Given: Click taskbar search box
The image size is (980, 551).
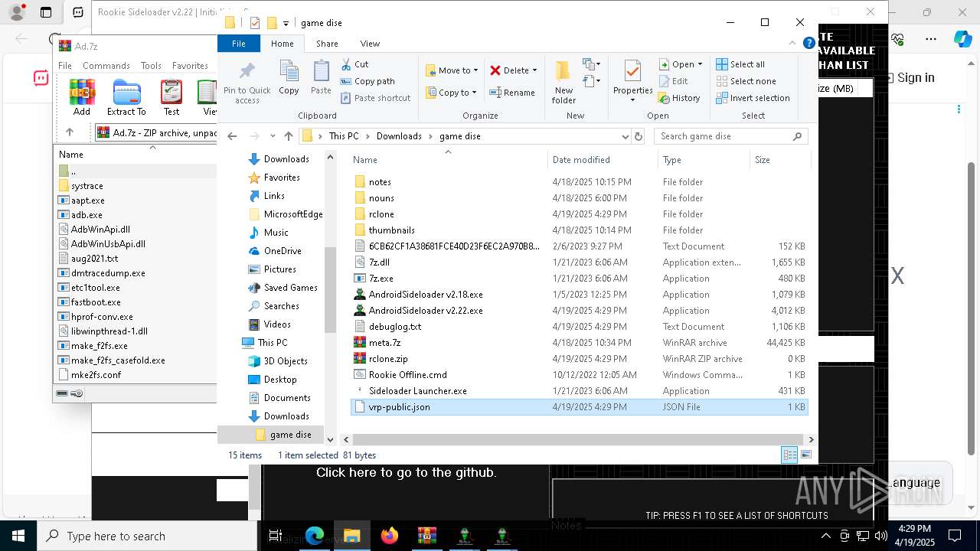Looking at the screenshot, I should [x=147, y=536].
